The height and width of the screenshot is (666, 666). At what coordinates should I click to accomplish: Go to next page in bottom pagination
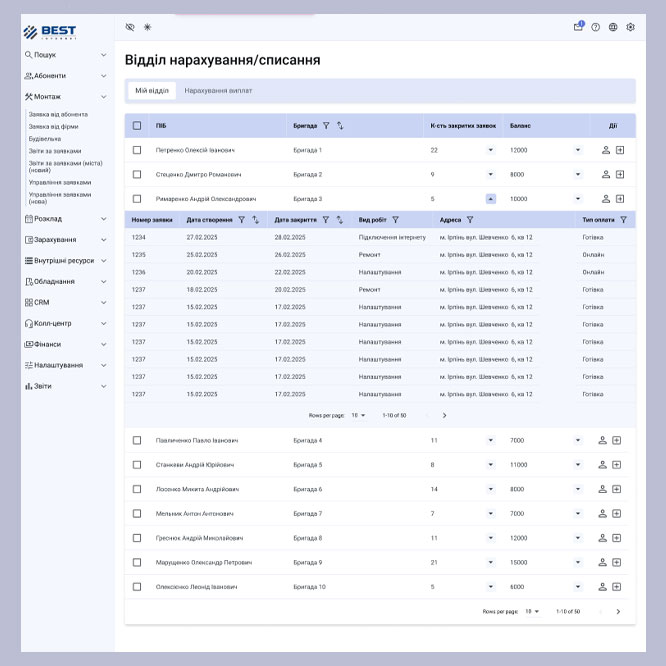click(618, 611)
